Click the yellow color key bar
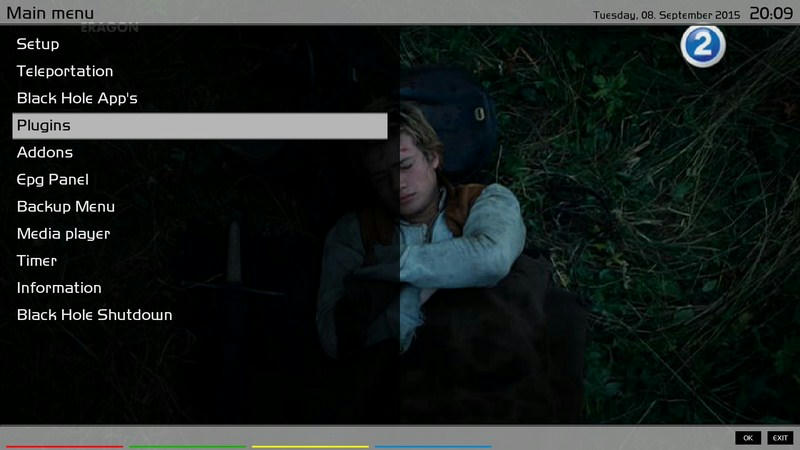The height and width of the screenshot is (450, 800). (310, 447)
